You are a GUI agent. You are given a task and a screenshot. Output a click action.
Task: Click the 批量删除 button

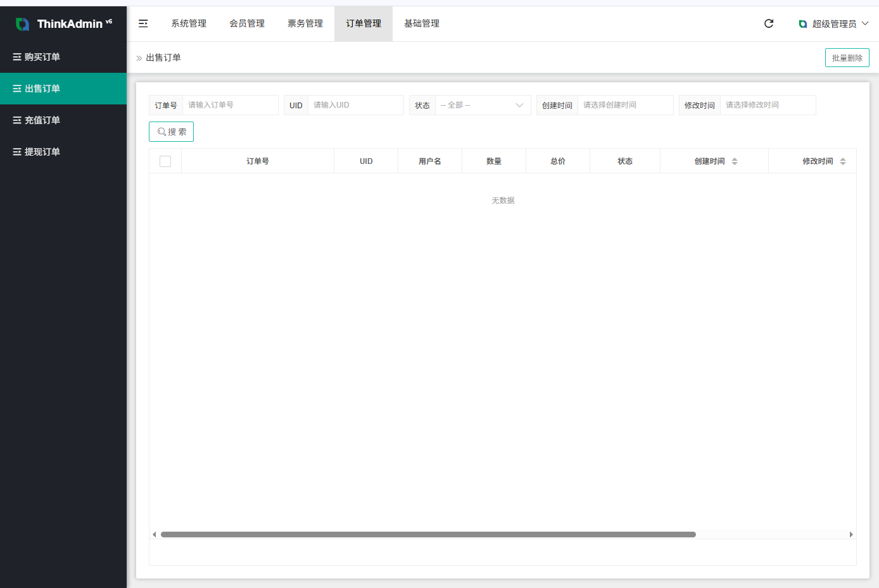pos(847,58)
